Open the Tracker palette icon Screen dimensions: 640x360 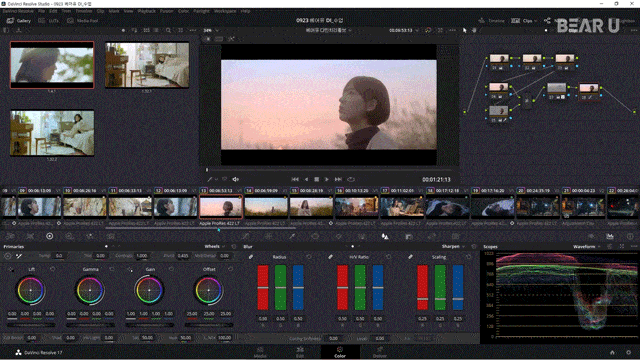[x=338, y=236]
